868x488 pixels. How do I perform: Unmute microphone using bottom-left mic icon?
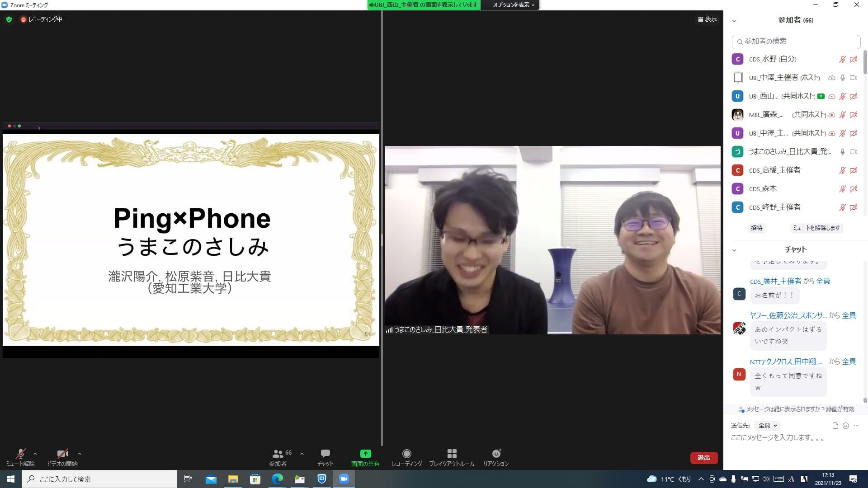(x=20, y=454)
